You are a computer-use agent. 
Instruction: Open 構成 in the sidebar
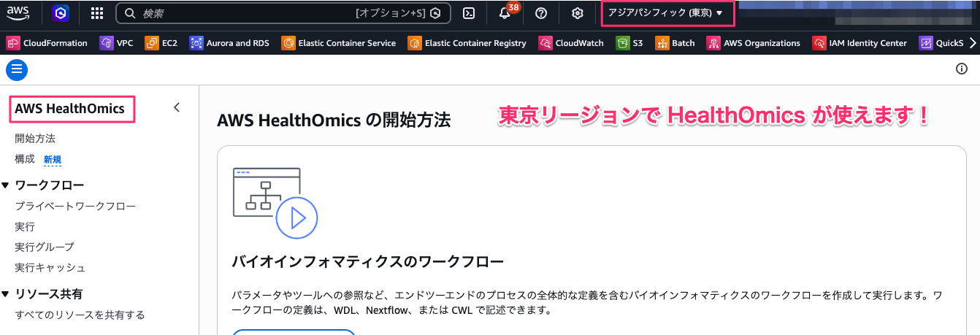point(25,158)
